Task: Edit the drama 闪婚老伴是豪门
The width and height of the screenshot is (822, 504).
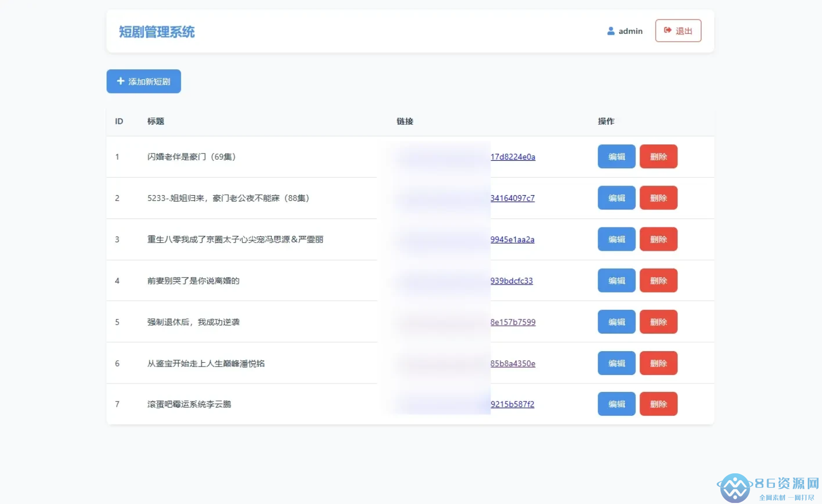Action: (x=616, y=157)
